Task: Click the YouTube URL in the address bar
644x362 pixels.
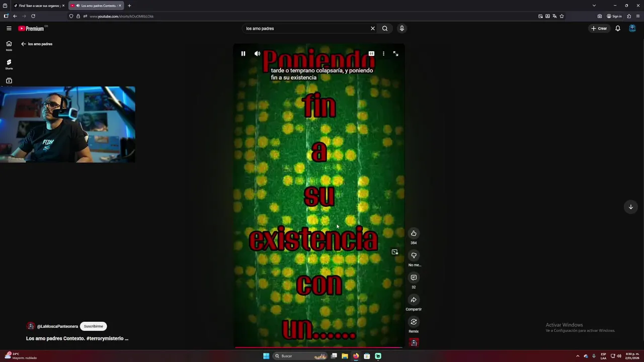Action: 122,16
